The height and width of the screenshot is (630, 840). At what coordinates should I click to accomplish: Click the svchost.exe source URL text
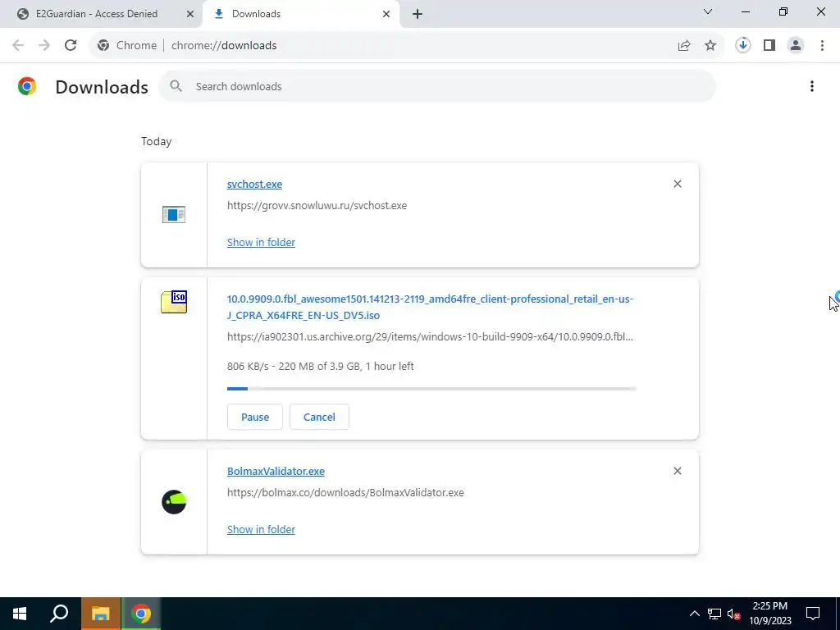[317, 206]
